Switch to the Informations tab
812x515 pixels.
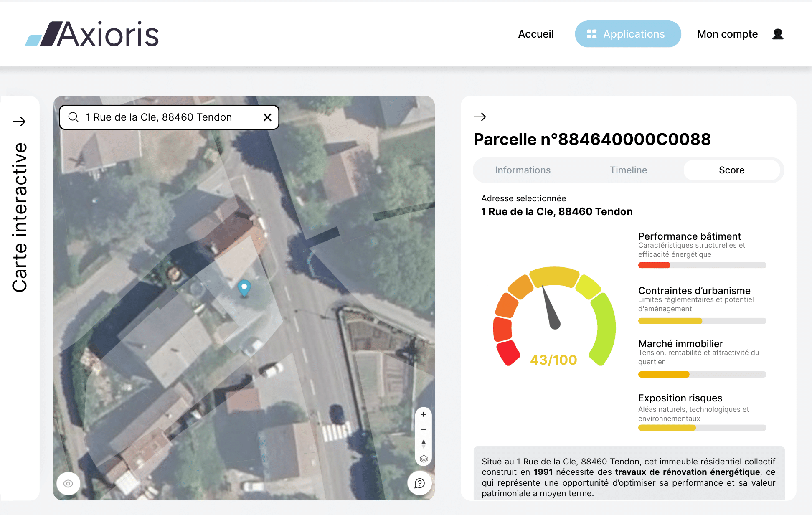pyautogui.click(x=523, y=170)
